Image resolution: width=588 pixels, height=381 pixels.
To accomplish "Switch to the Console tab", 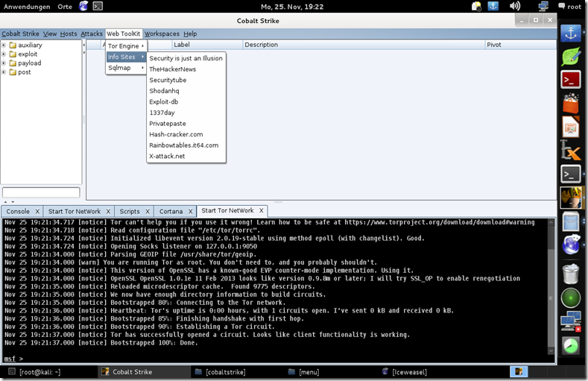I will click(x=19, y=212).
